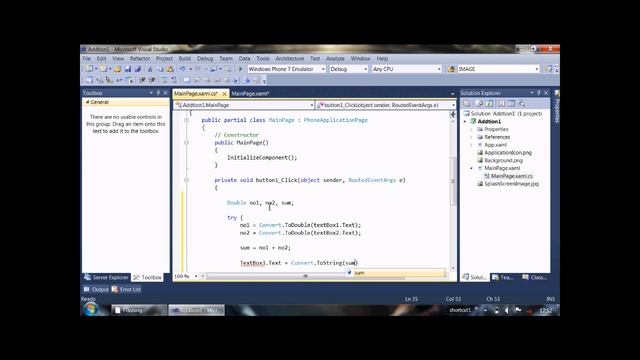
Task: Open the button1_Click member dropdown
Action: [453, 105]
